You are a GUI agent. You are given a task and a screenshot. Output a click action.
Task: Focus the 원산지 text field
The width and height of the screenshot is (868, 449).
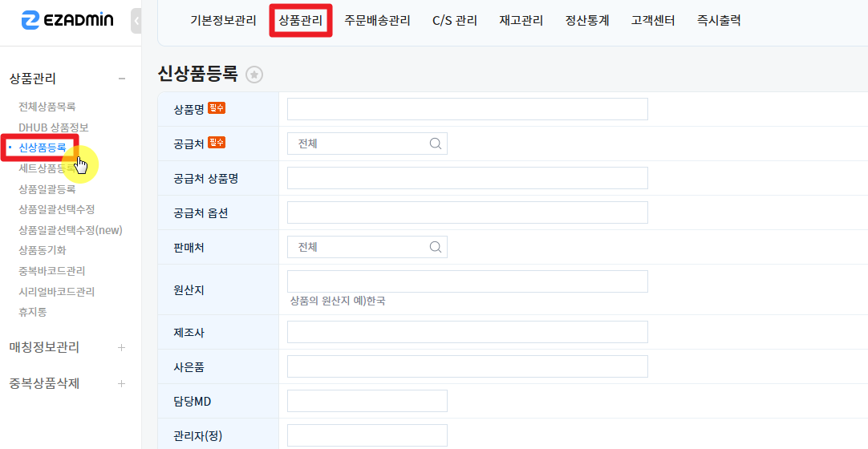tap(467, 281)
